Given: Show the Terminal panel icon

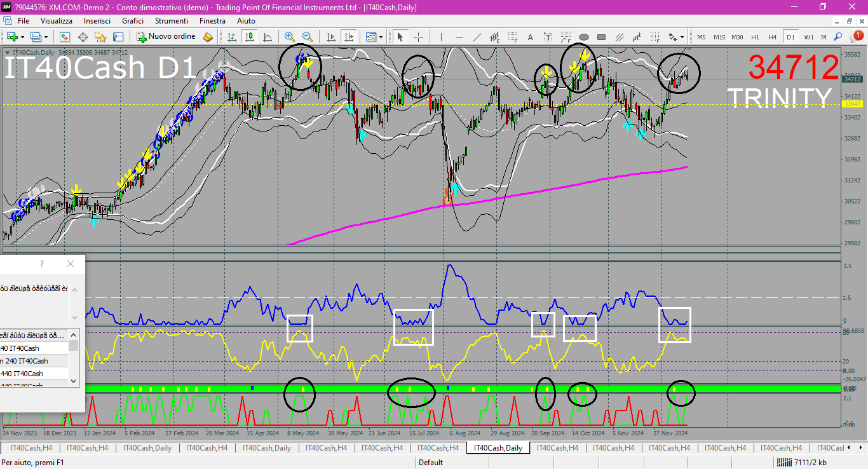Looking at the screenshot, I should tap(118, 37).
